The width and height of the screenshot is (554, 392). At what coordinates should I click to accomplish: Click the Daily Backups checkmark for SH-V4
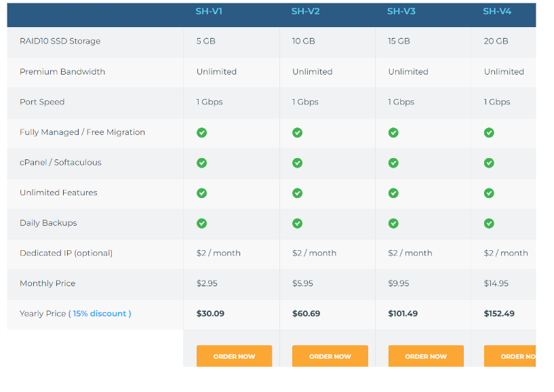[489, 223]
